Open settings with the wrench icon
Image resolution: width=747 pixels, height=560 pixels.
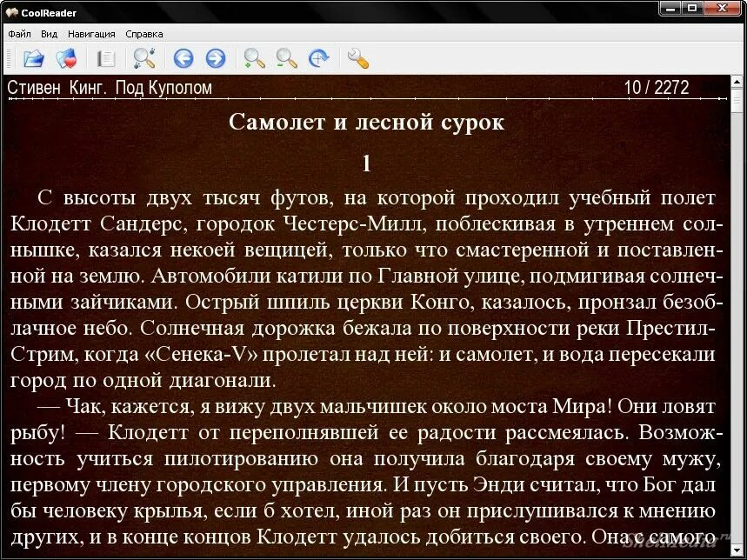pyautogui.click(x=358, y=58)
